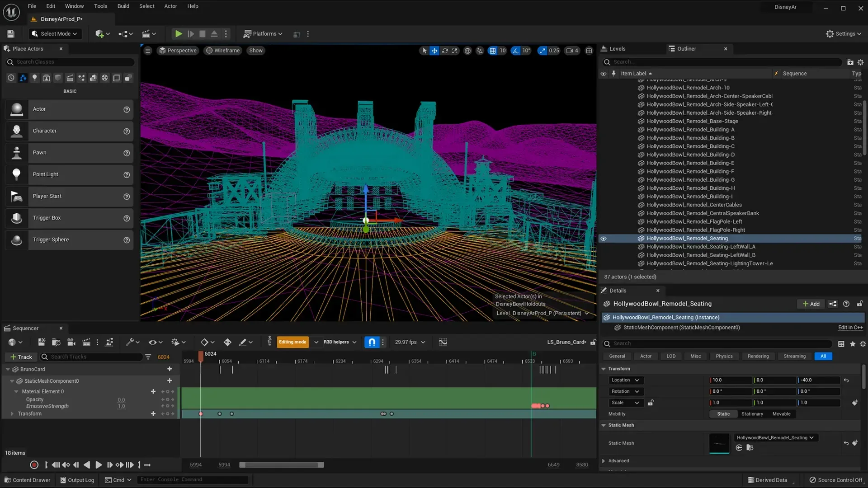Click the Track add button in Sequencer
868x488 pixels.
pyautogui.click(x=21, y=357)
